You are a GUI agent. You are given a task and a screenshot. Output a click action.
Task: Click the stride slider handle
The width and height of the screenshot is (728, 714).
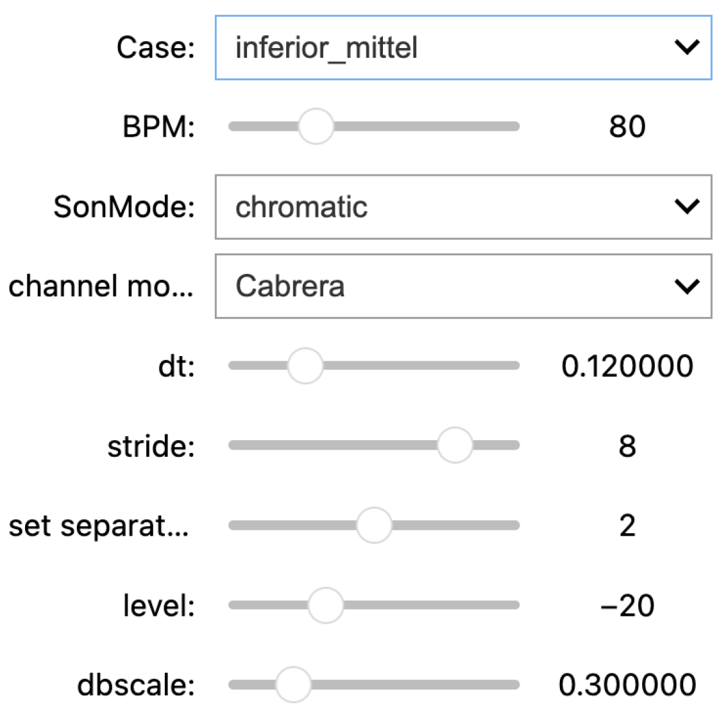455,445
